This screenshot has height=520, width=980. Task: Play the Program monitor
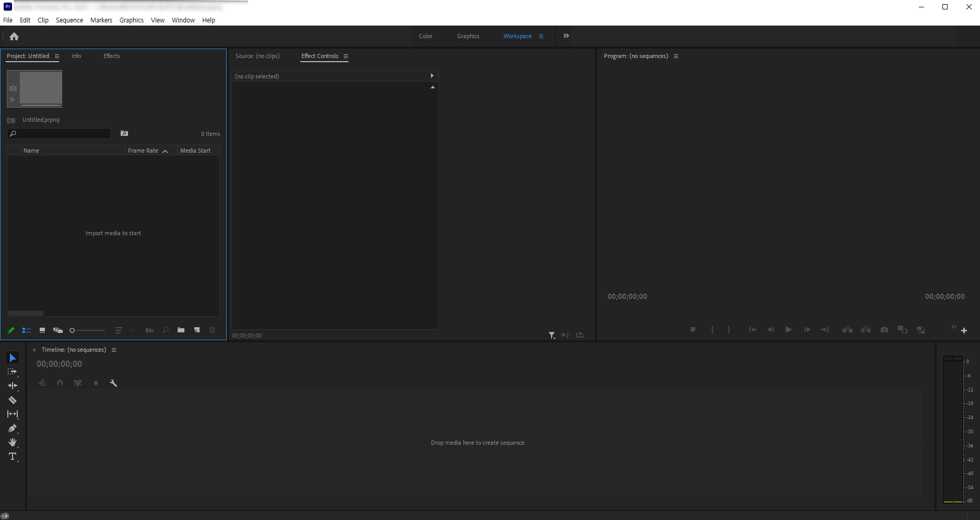[789, 330]
